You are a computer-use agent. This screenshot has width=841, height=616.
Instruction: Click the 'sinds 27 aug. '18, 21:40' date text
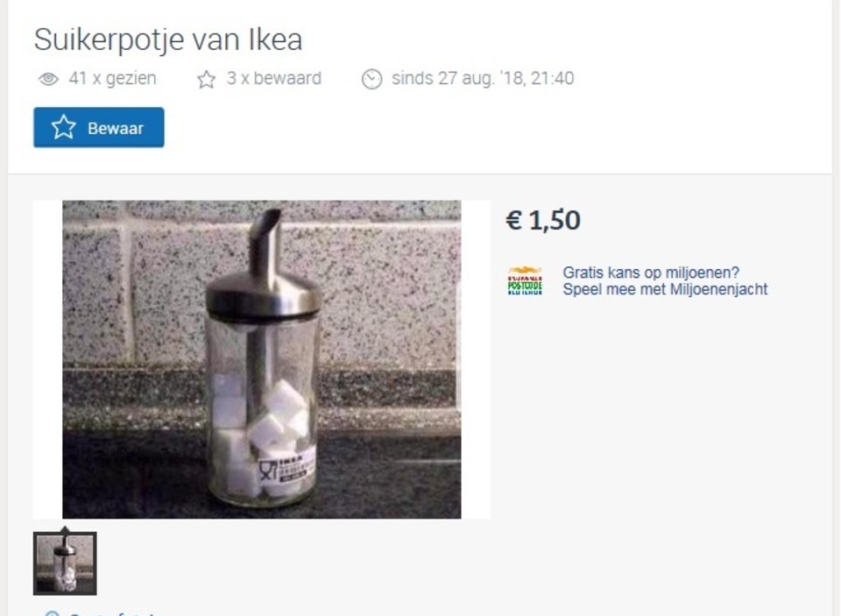click(483, 78)
